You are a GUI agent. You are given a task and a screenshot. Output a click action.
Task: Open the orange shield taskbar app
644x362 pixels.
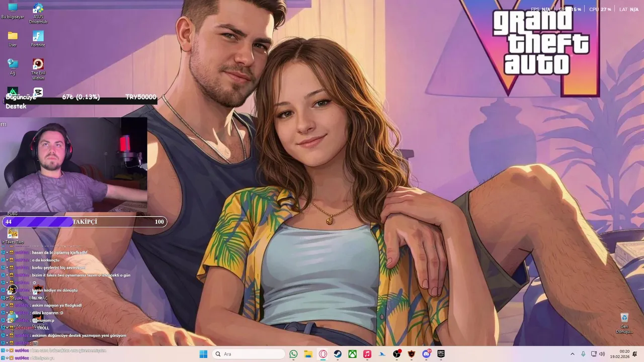pyautogui.click(x=412, y=354)
